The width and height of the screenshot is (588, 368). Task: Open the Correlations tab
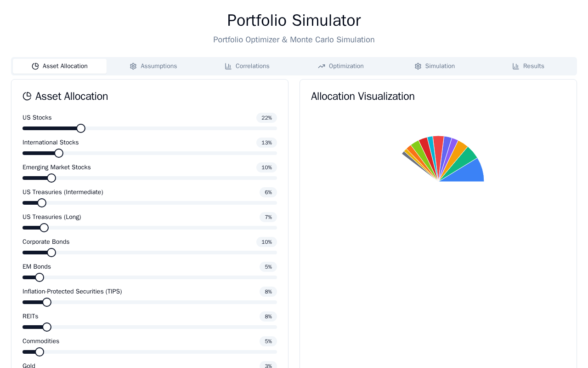tap(247, 66)
